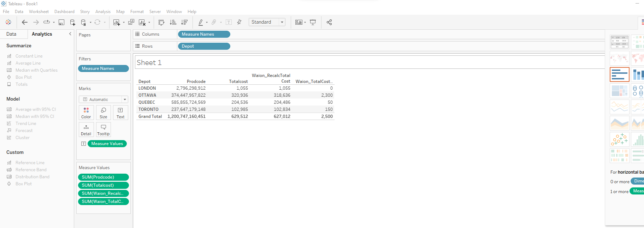This screenshot has width=644, height=228.
Task: Open replay animation speed arrow
Action: [x=54, y=22]
